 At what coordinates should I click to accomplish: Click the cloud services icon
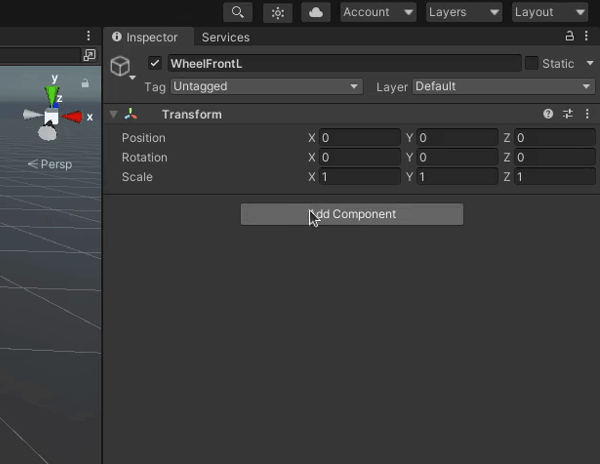click(x=316, y=12)
